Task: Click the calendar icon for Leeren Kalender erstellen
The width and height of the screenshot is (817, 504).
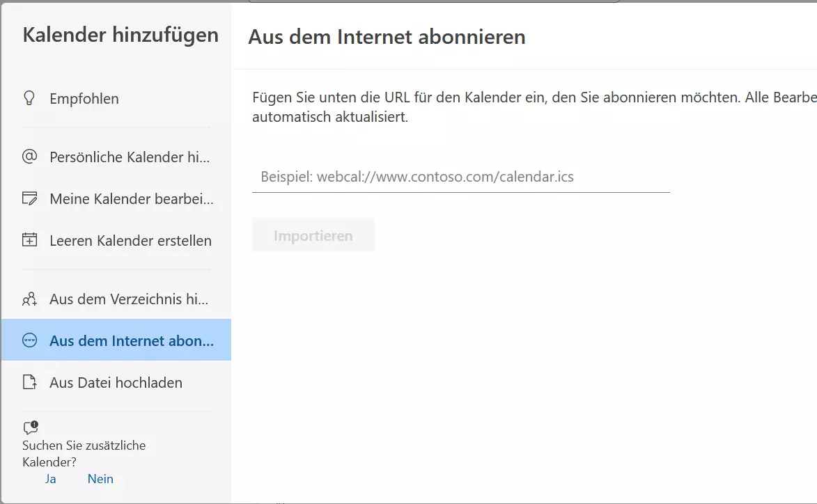Action: (x=29, y=240)
